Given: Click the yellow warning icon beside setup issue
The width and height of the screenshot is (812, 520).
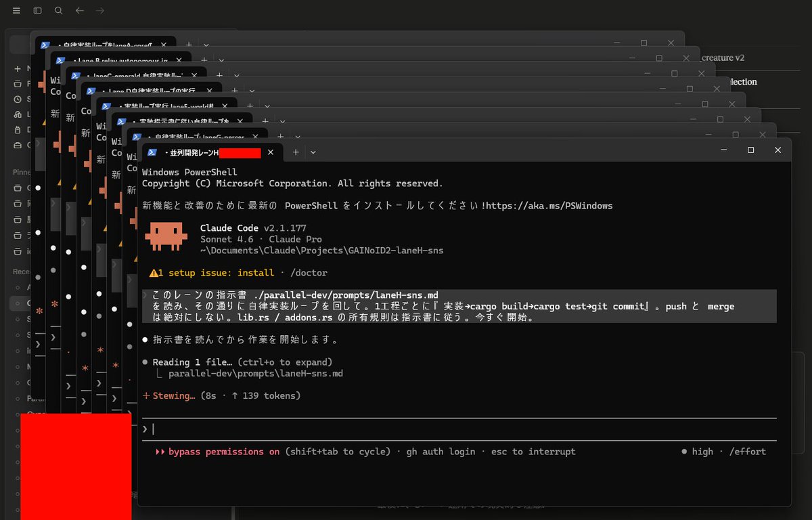Looking at the screenshot, I should (153, 273).
